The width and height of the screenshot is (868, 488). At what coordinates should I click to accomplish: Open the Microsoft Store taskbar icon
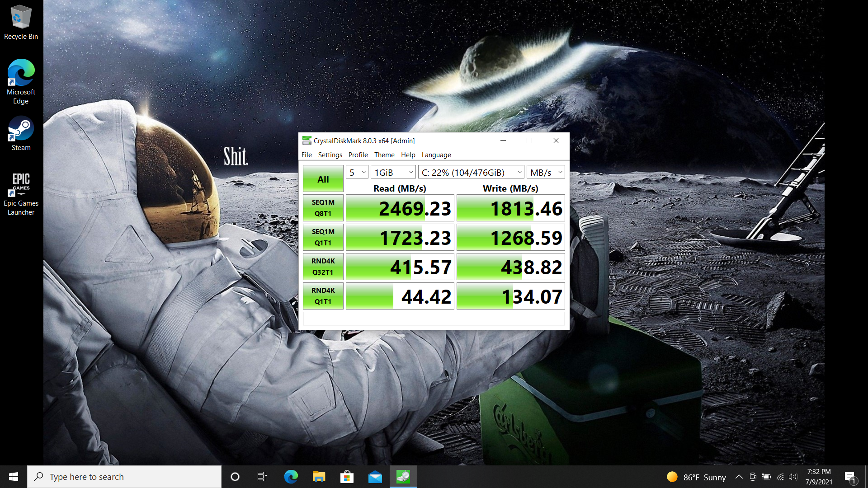coord(347,477)
